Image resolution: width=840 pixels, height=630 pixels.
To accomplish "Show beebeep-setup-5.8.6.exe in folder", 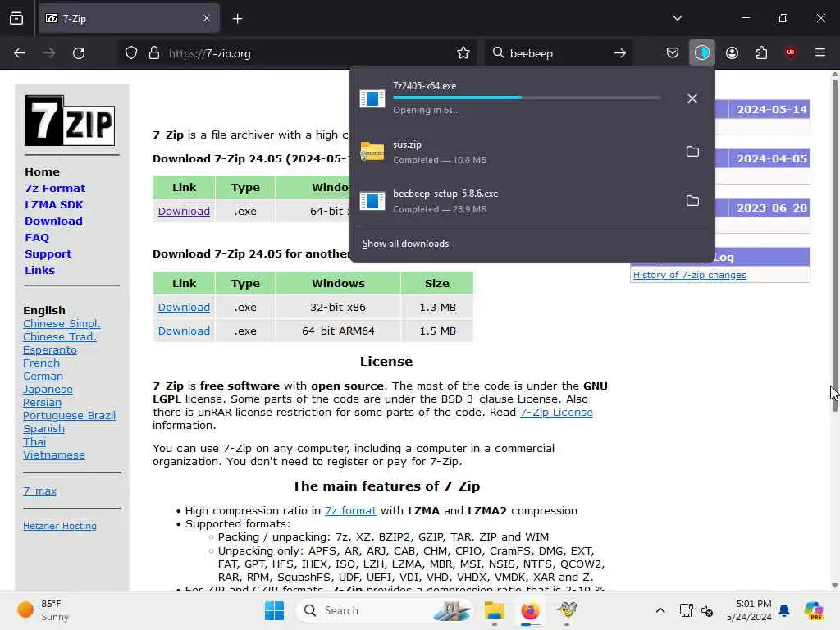I will [x=692, y=201].
